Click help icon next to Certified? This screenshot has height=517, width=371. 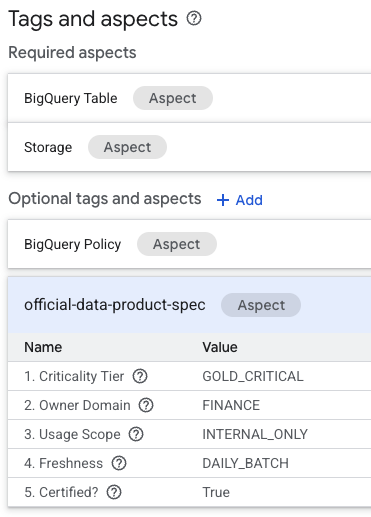click(x=114, y=492)
